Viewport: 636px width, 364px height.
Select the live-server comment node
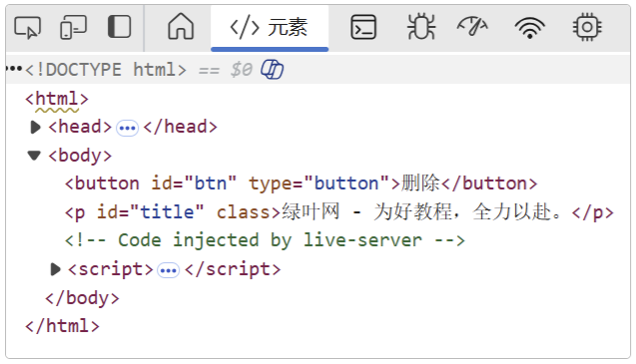[265, 240]
